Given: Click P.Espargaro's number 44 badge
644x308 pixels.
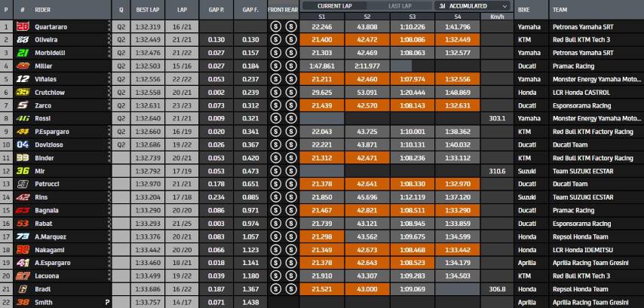Looking at the screenshot, I should point(22,132).
